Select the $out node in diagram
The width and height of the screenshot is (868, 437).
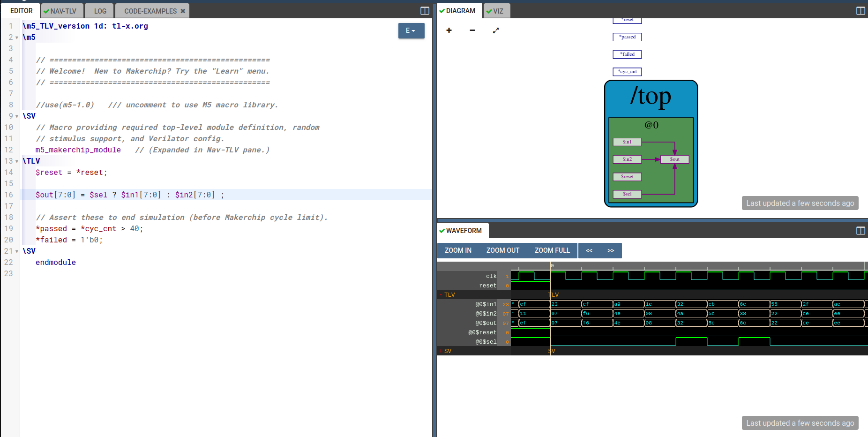coord(675,159)
